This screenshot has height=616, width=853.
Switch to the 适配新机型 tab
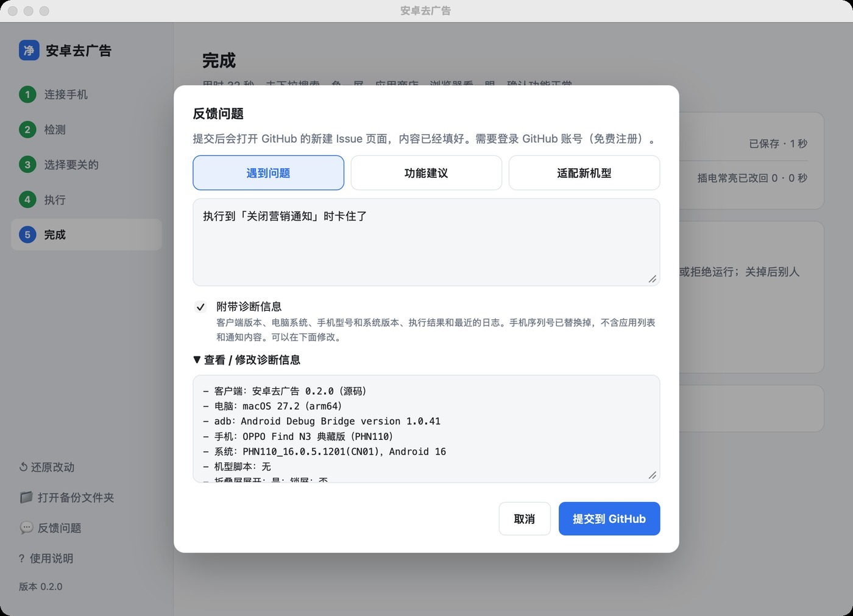coord(584,173)
